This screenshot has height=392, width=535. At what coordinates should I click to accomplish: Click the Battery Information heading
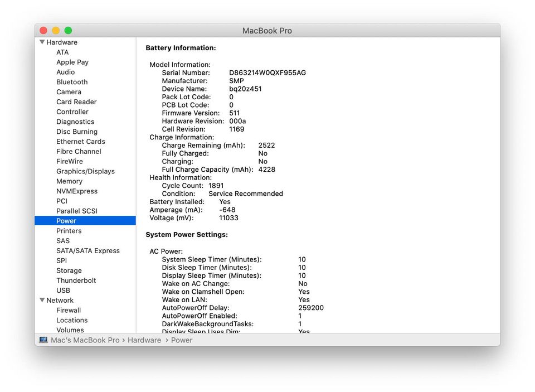pos(181,48)
